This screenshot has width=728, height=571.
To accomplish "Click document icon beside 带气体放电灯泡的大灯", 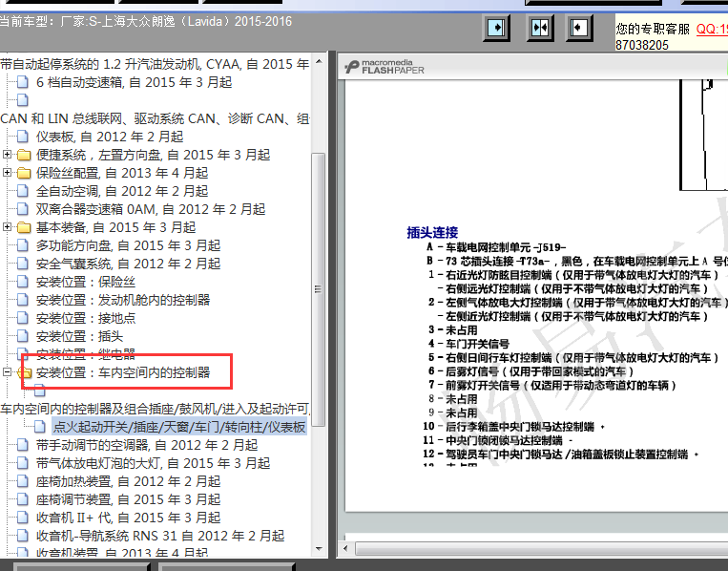I will pos(23,463).
